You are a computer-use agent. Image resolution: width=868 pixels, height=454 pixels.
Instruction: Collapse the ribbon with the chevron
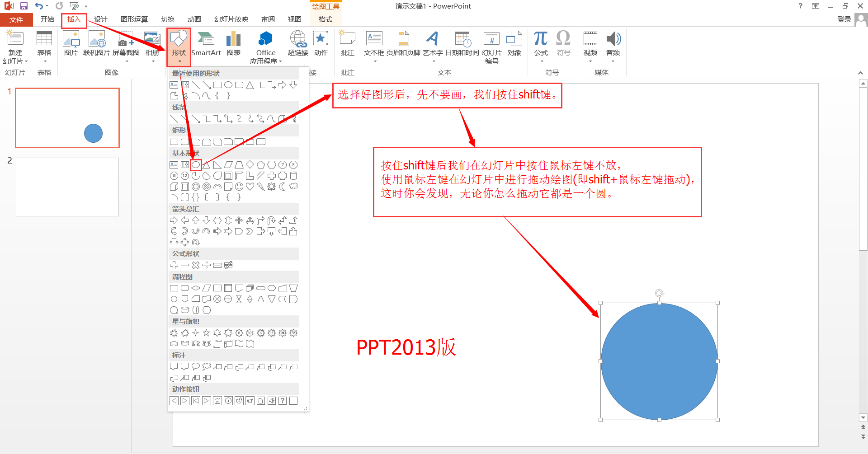860,73
